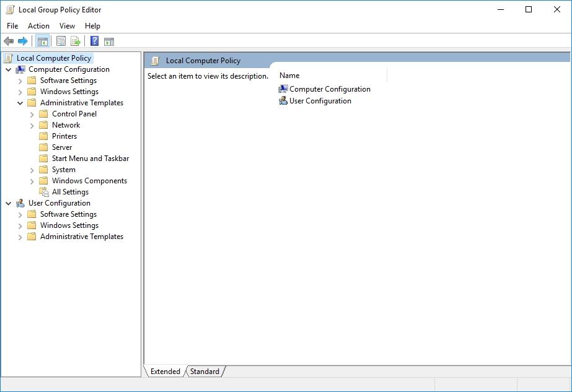Click the Name column header
This screenshot has width=572, height=392.
289,75
